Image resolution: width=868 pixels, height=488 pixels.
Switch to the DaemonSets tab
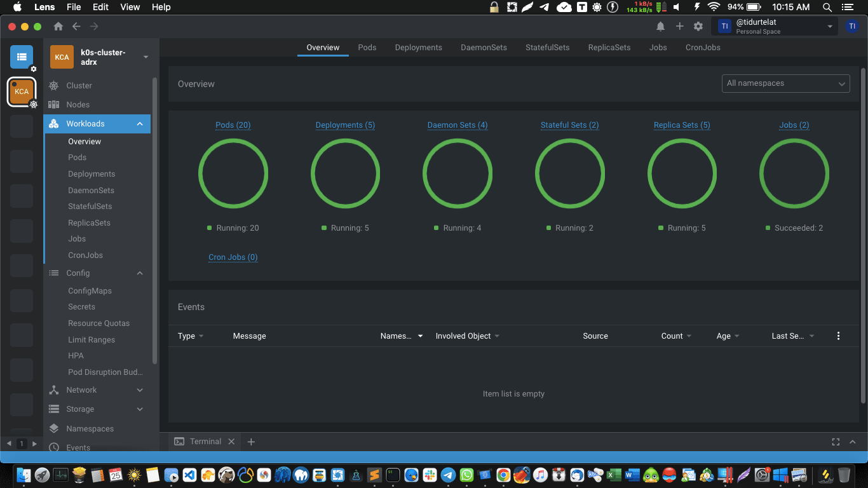tap(484, 48)
